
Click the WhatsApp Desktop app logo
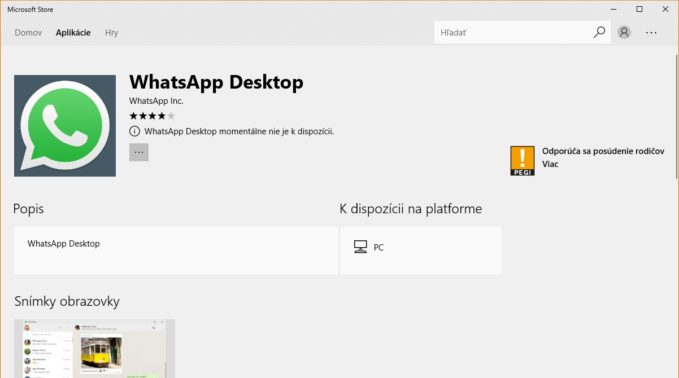tap(65, 126)
